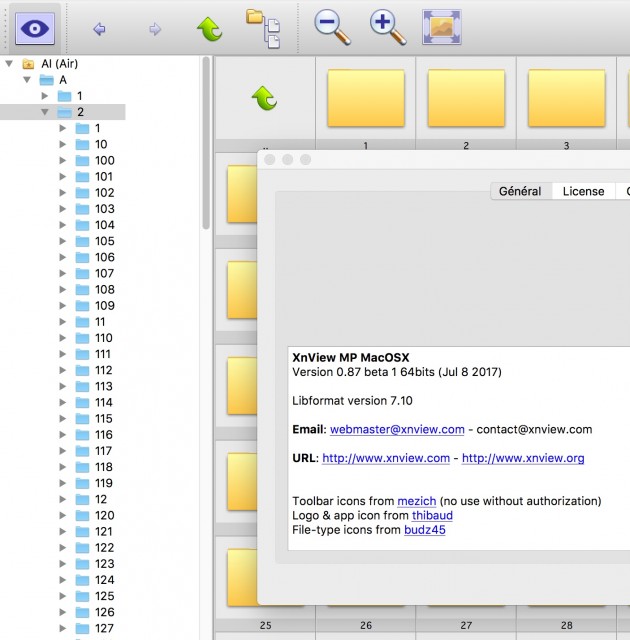Click folder icon of tree item 111
The height and width of the screenshot is (640, 630).
click(x=82, y=354)
